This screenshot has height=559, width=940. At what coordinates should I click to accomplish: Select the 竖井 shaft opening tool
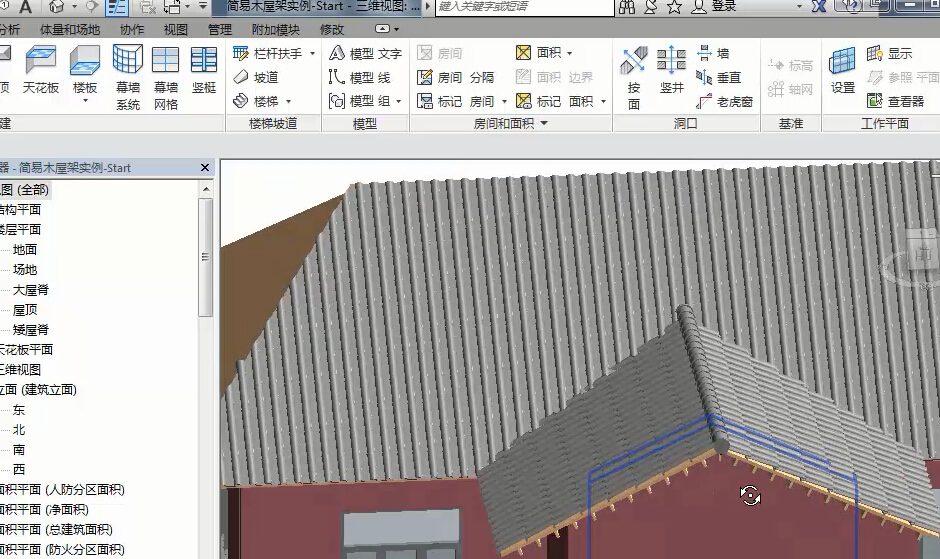pos(671,70)
